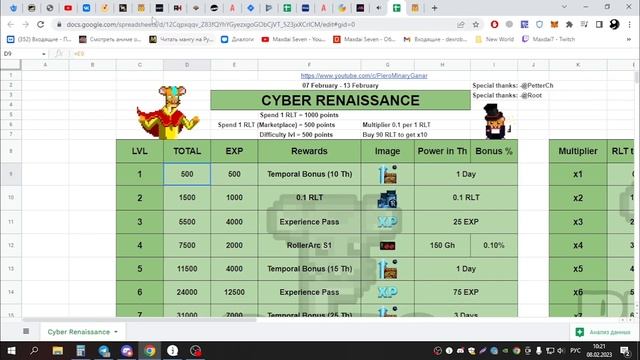Image resolution: width=640 pixels, height=360 pixels.
Task: Open the Анализ данных explore button
Action: 603,332
